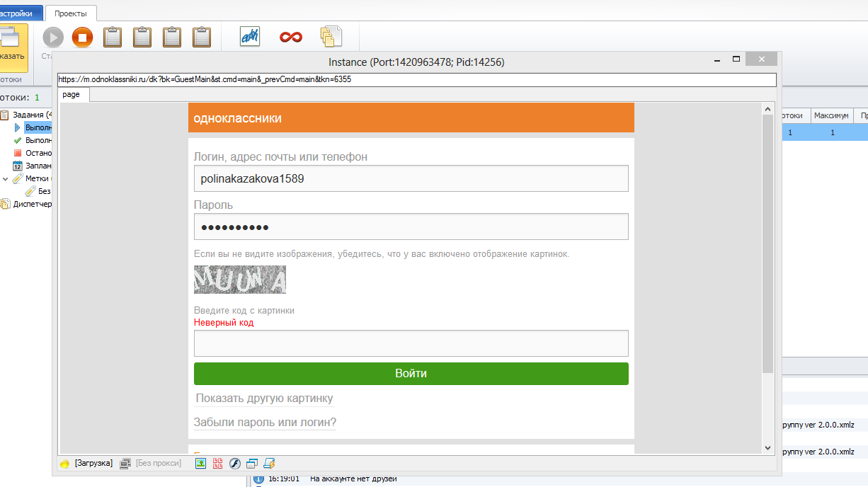This screenshot has height=487, width=868.
Task: Click 'Показать другую картинку' link
Action: (x=264, y=399)
